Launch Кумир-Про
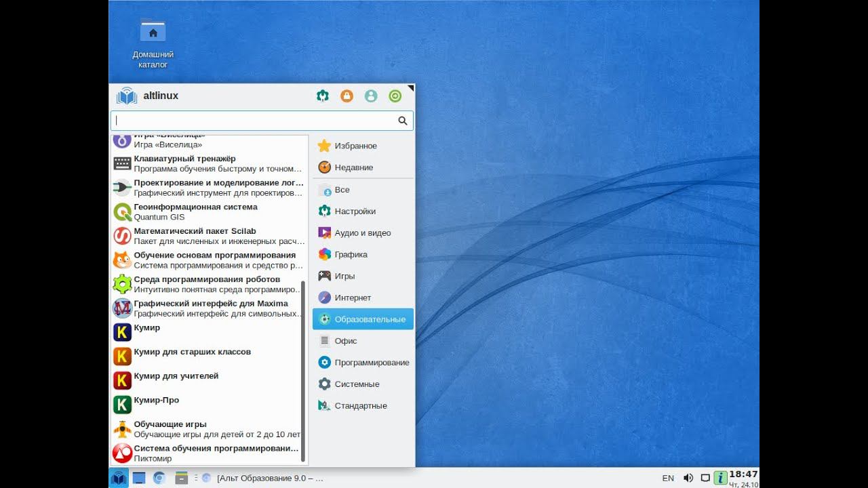 [x=208, y=405]
